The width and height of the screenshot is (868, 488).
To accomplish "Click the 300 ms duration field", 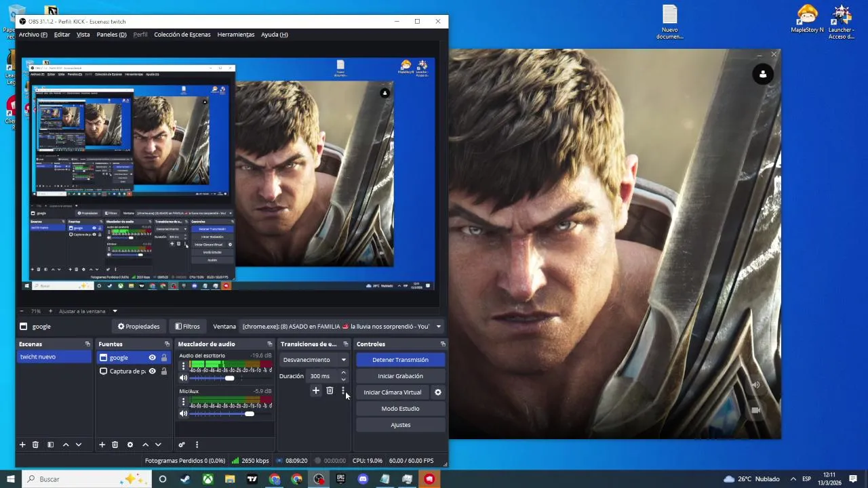I will 322,376.
